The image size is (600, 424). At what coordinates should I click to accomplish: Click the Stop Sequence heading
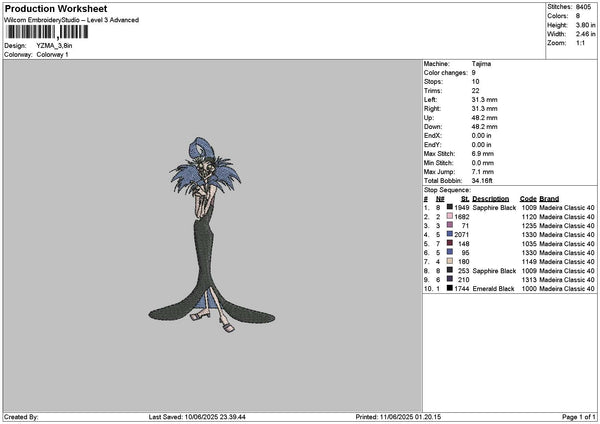click(447, 188)
